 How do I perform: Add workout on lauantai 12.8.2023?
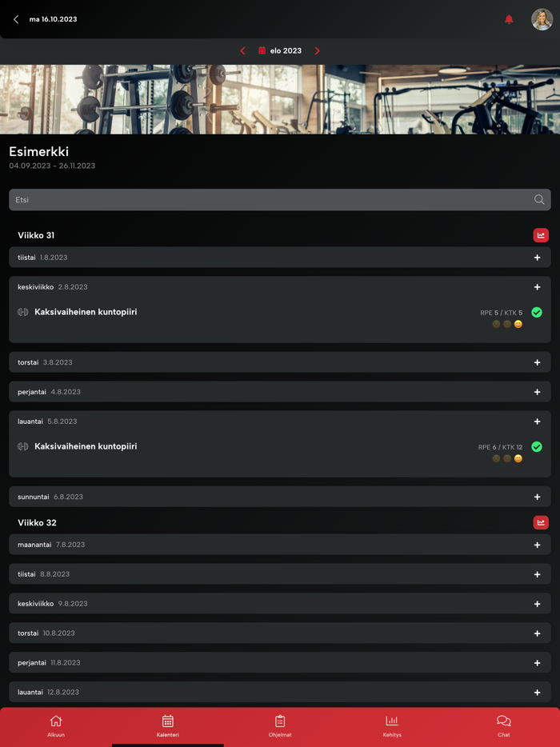pyautogui.click(x=537, y=693)
